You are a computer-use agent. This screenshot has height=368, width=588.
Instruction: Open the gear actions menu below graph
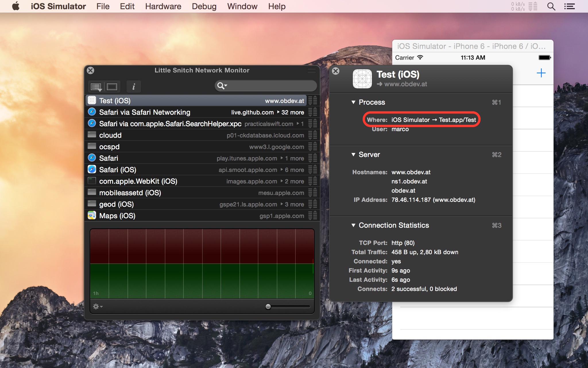(x=98, y=306)
